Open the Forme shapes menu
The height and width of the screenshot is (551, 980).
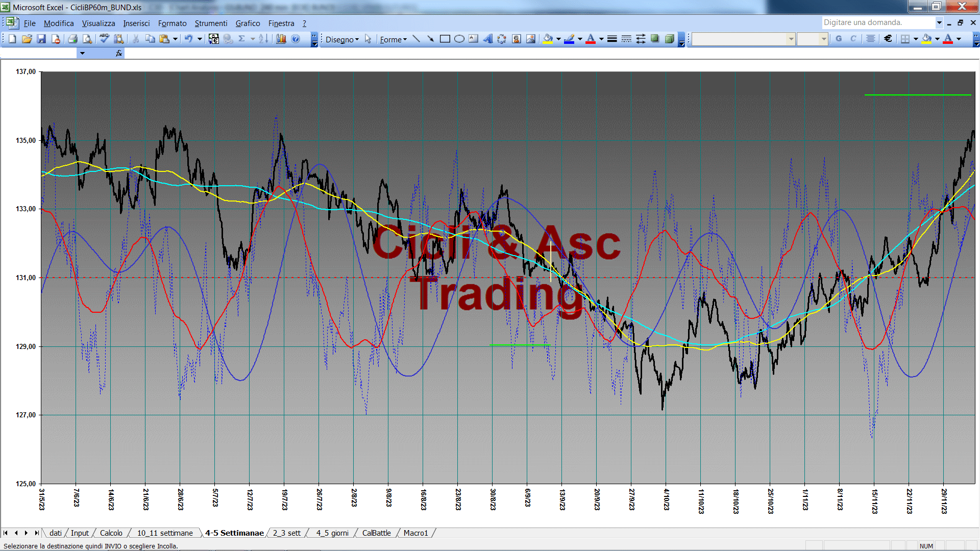click(x=393, y=39)
